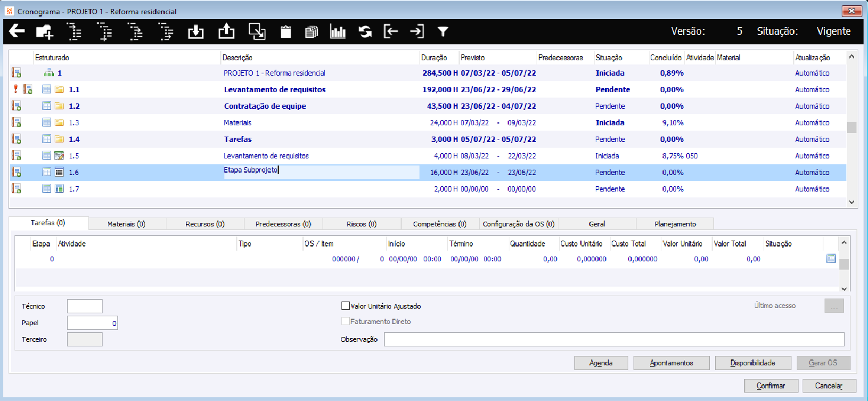
Task: Switch to the Geral tab
Action: pos(597,224)
